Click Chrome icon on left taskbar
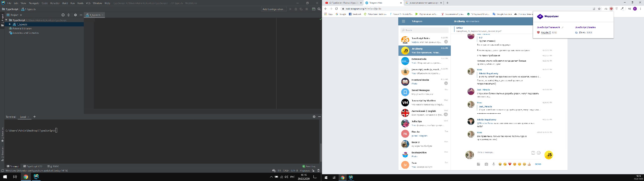 coord(26,177)
